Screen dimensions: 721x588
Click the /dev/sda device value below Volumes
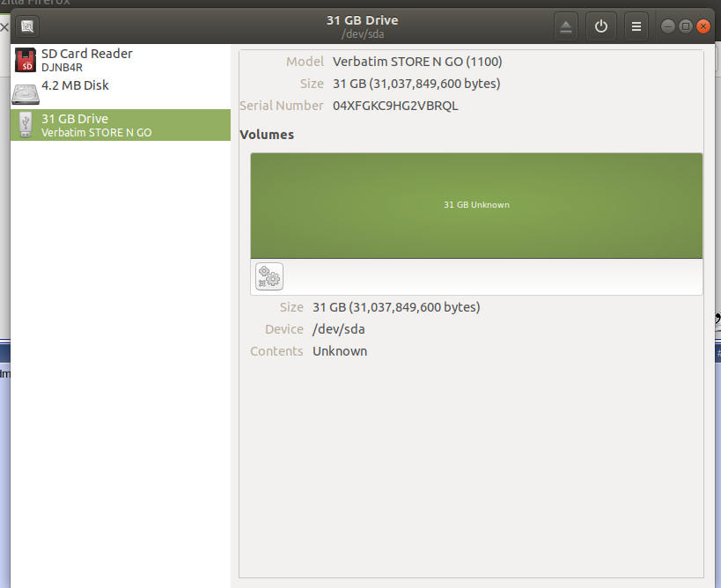point(339,329)
